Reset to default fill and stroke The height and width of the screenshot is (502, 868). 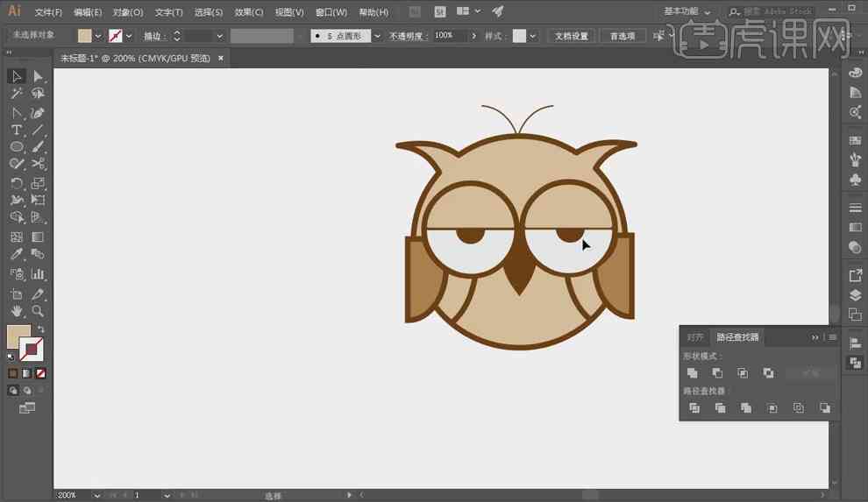tap(11, 357)
